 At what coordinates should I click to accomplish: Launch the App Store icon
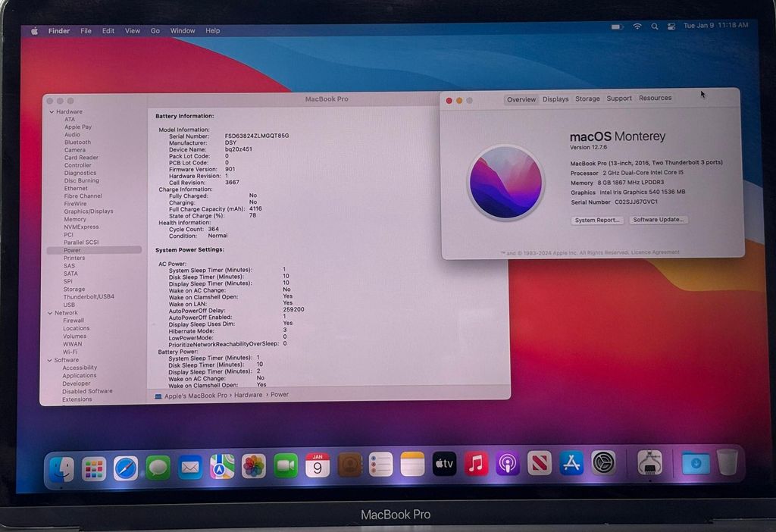[x=571, y=463]
